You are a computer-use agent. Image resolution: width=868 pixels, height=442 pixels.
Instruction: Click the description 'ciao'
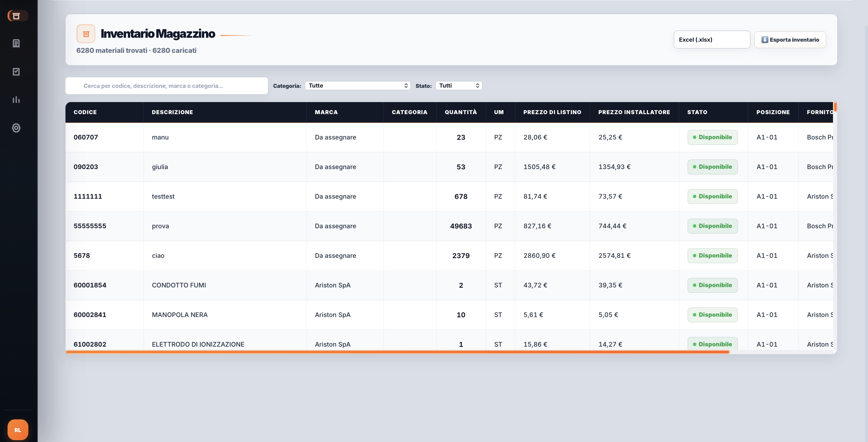click(x=158, y=255)
